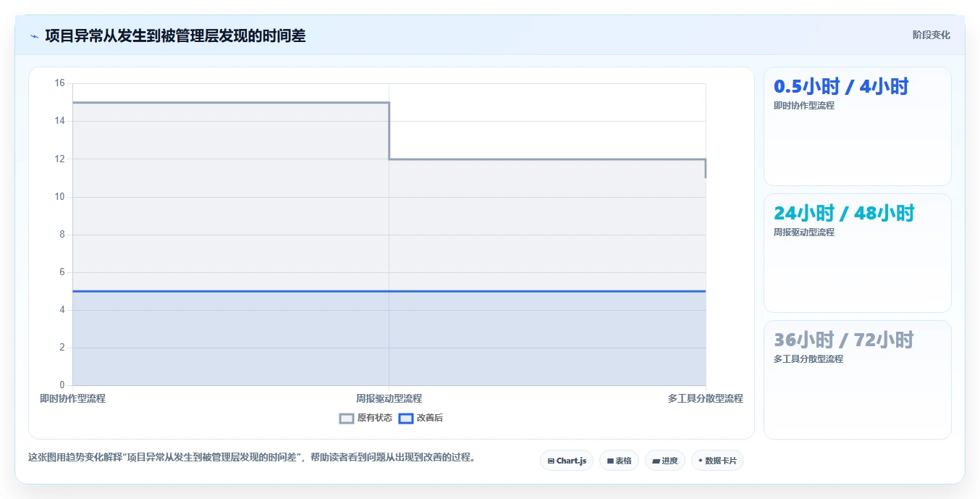The image size is (980, 499).
Task: Click the 即时协作型流程 caption in the first card
Action: (x=804, y=106)
